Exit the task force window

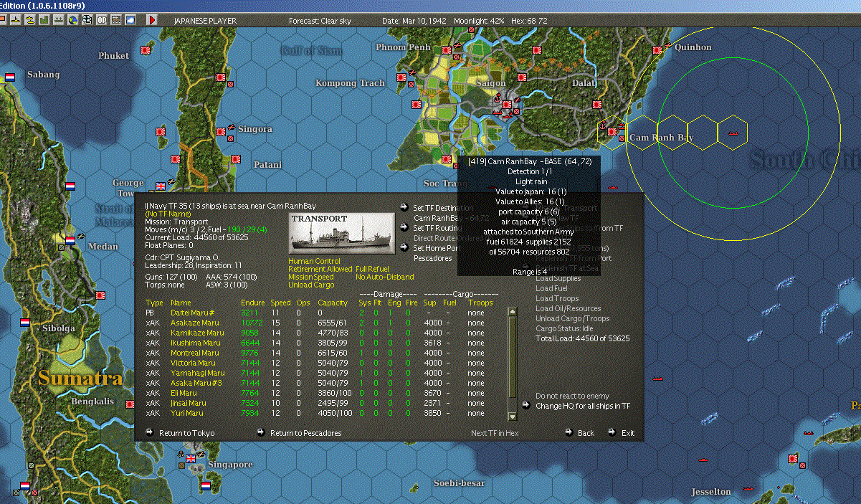628,433
